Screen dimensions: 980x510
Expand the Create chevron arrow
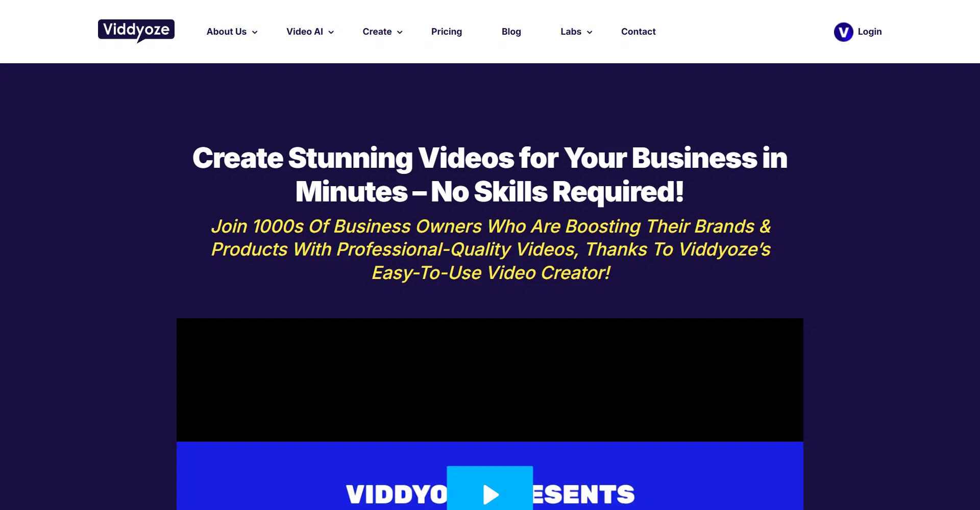pos(400,32)
